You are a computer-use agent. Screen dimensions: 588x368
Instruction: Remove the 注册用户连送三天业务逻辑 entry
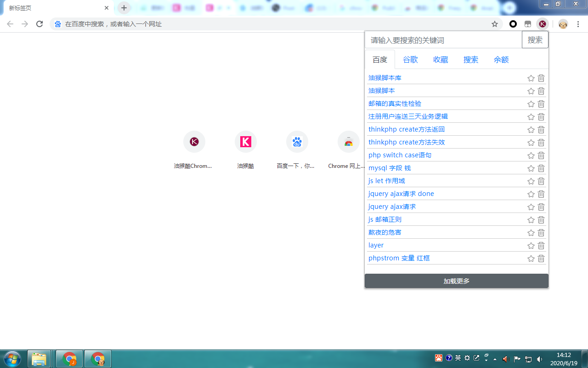coord(541,117)
